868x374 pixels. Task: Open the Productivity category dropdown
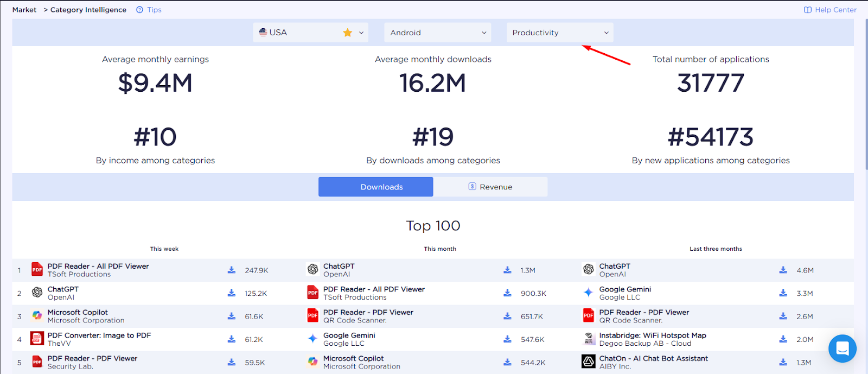560,33
